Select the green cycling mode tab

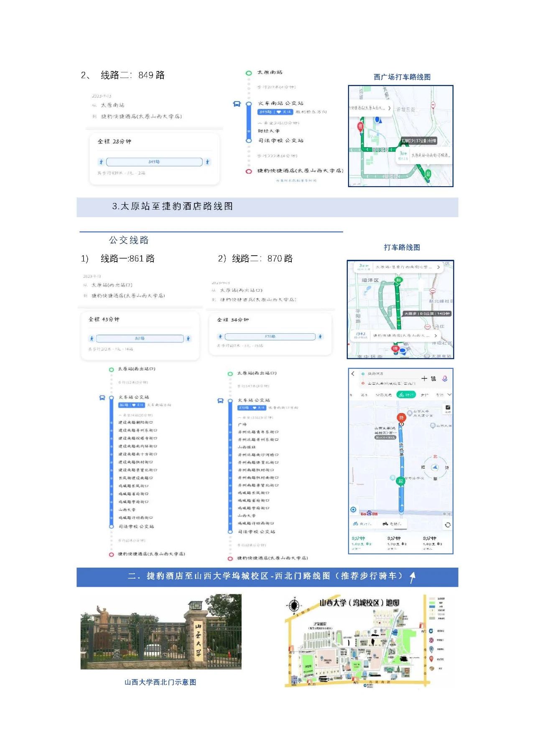[406, 394]
